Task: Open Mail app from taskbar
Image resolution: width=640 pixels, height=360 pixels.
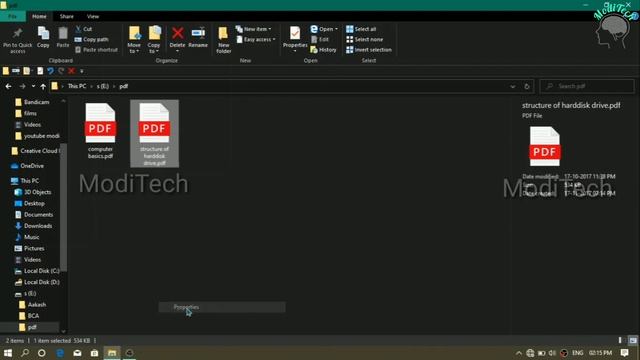Action: [x=77, y=353]
